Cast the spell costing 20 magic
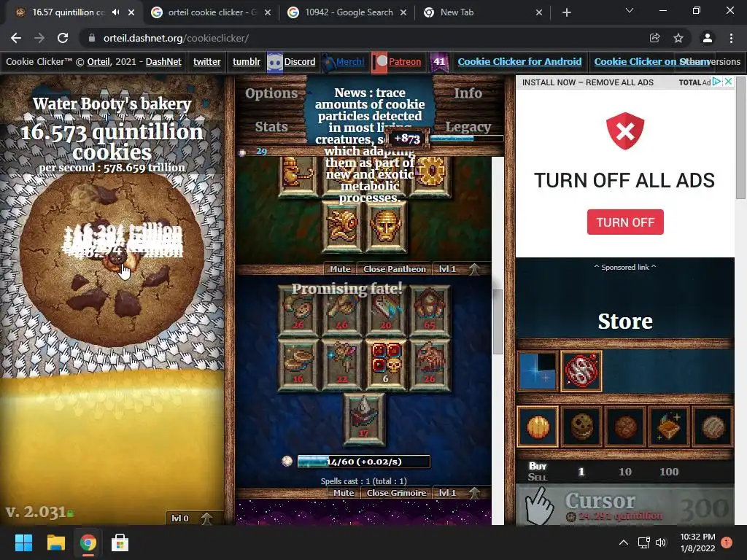 [x=386, y=311]
